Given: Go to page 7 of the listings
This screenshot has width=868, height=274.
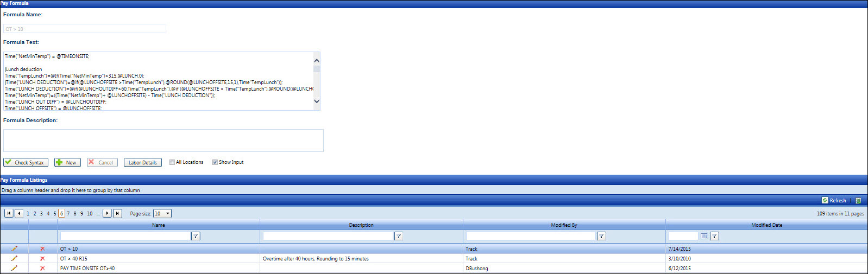Looking at the screenshot, I should click(68, 214).
